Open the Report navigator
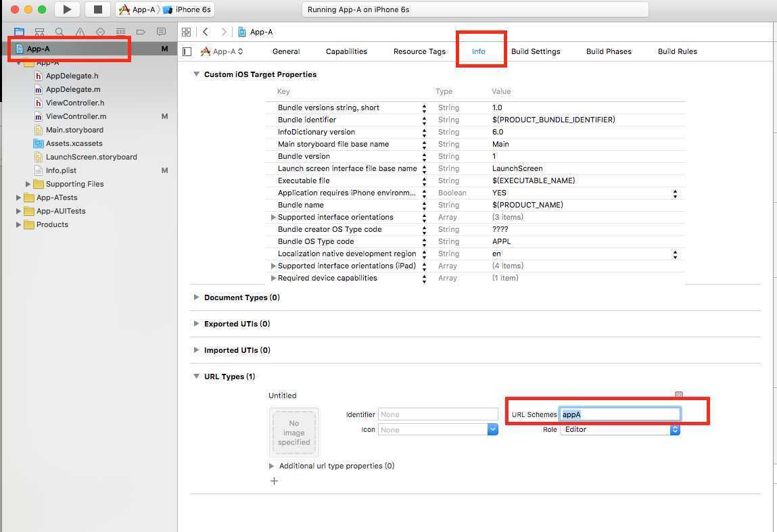 click(161, 32)
